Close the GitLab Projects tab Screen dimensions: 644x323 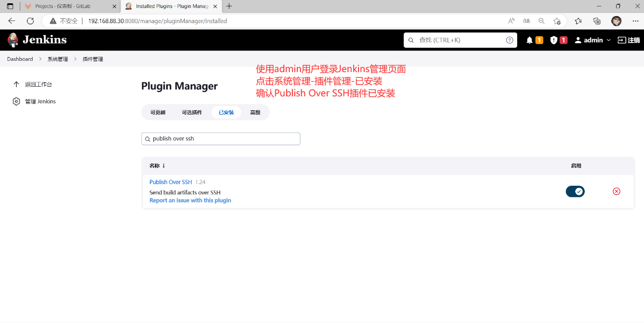point(115,6)
